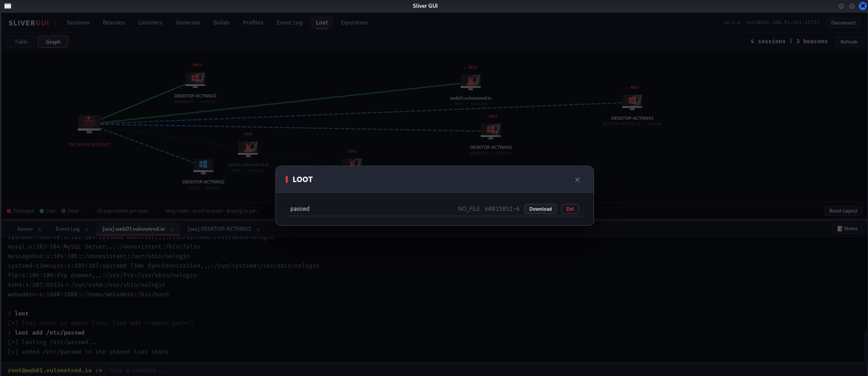Click the ftp daemon passwd entry line
868x376 pixels.
click(x=102, y=275)
